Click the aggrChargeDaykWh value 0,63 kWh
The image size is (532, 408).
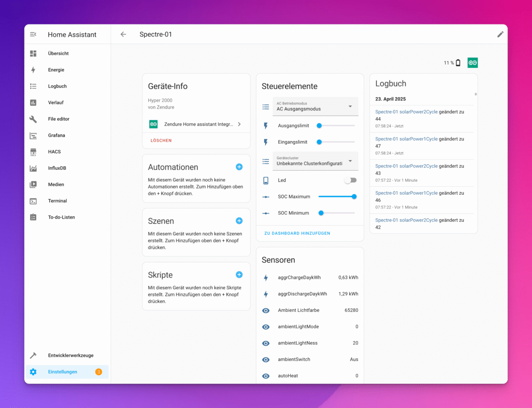348,278
